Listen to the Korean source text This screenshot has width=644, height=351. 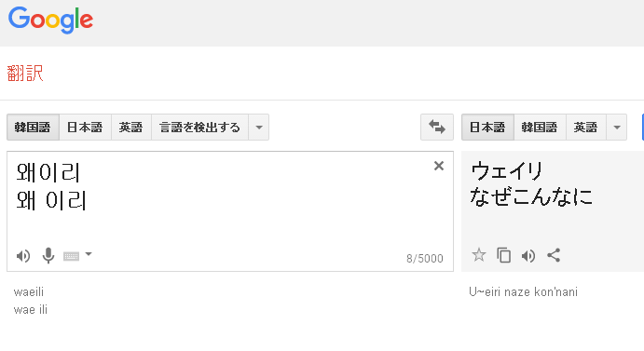tap(23, 256)
